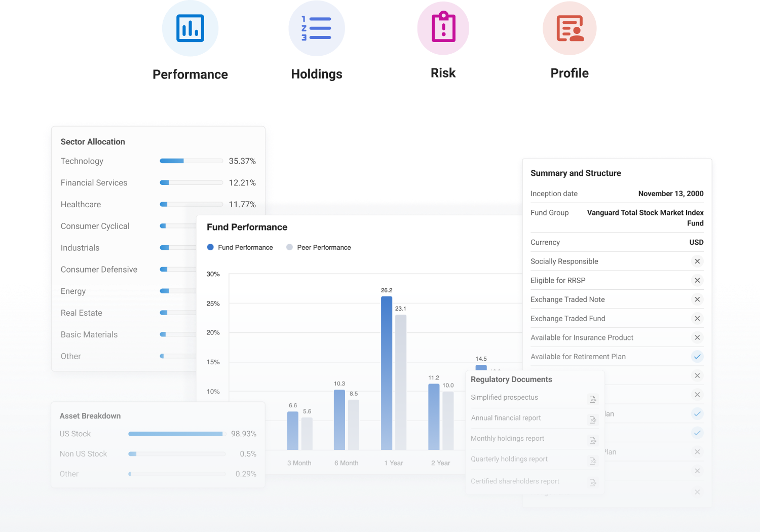Click the Technology sector allocation bar
Viewport: 760px width, 532px height.
[191, 161]
